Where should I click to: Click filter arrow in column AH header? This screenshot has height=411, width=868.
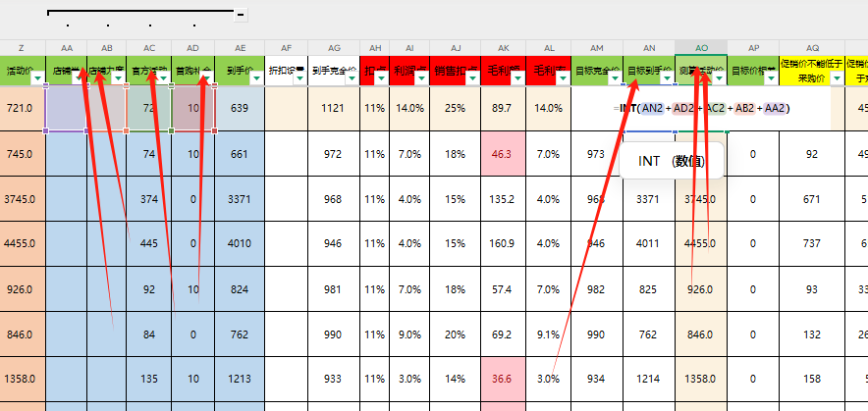coord(381,80)
